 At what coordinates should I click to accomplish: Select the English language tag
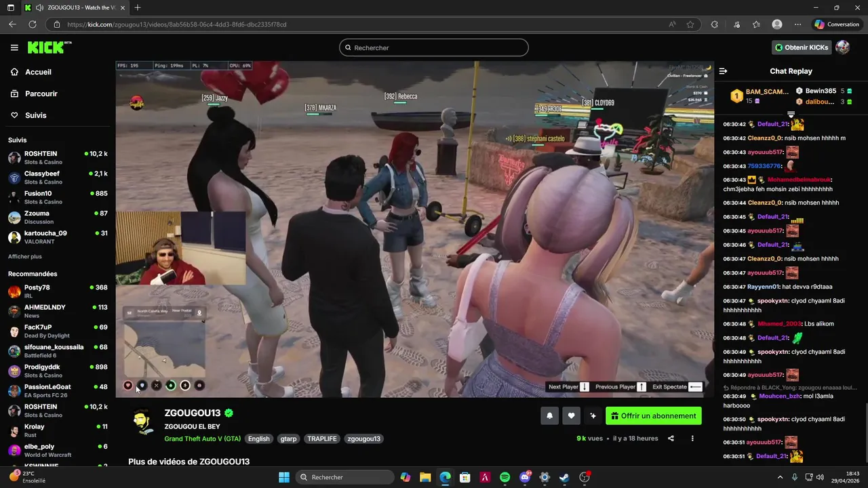[258, 439]
